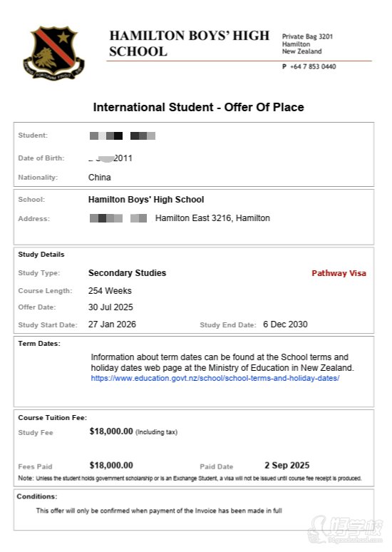This screenshot has width=392, height=552.
Task: Click the phone number +64 7 853 0440
Action: pyautogui.click(x=313, y=66)
